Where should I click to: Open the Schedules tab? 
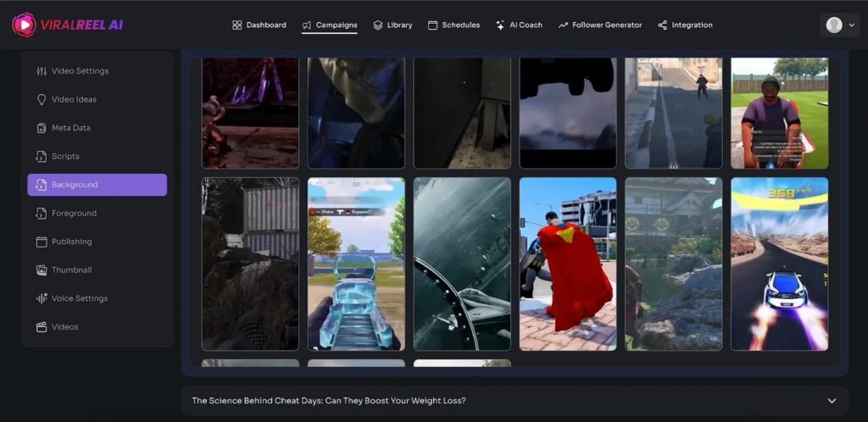pos(454,25)
